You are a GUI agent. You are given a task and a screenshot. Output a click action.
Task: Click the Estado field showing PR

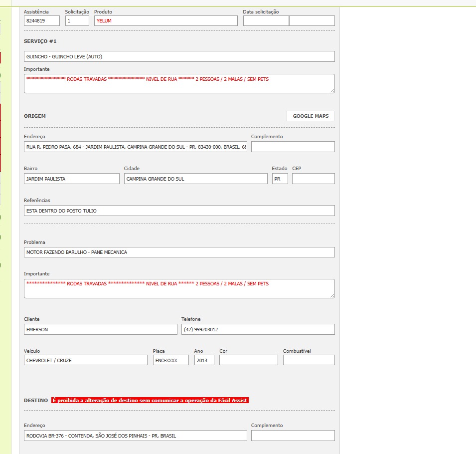coord(280,179)
